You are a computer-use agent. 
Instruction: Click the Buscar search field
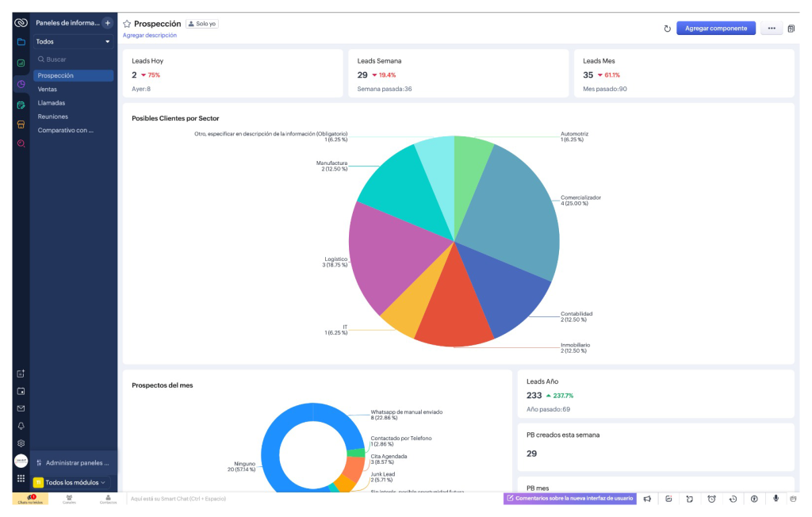[74, 59]
